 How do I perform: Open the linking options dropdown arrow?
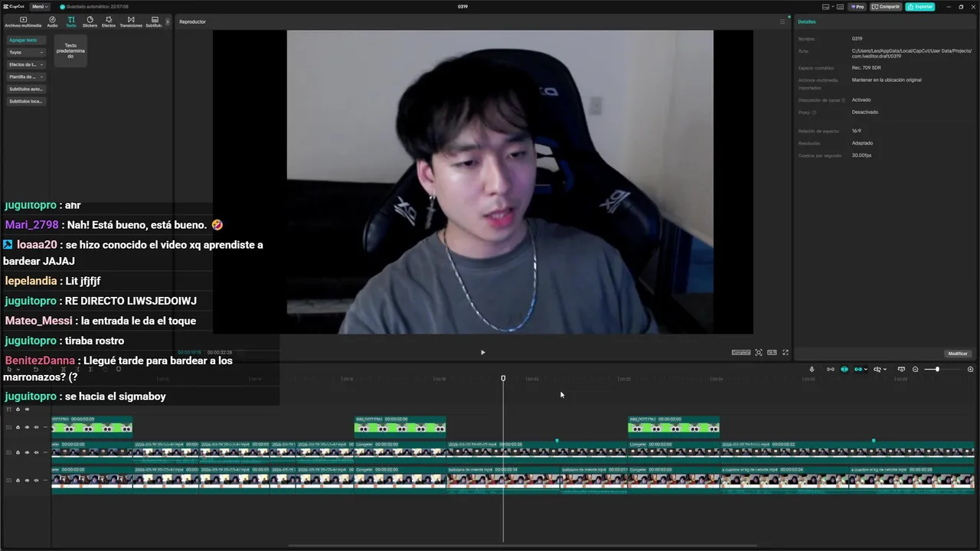tap(866, 370)
